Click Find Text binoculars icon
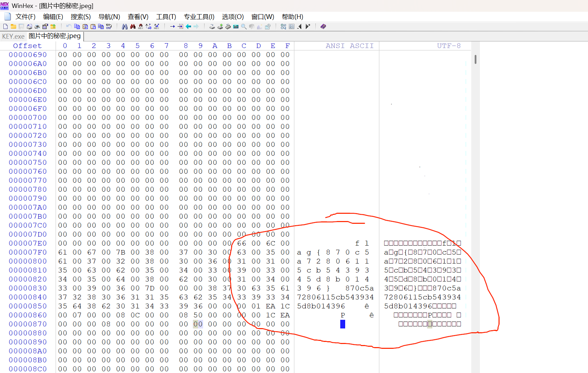588x373 pixels. click(125, 27)
